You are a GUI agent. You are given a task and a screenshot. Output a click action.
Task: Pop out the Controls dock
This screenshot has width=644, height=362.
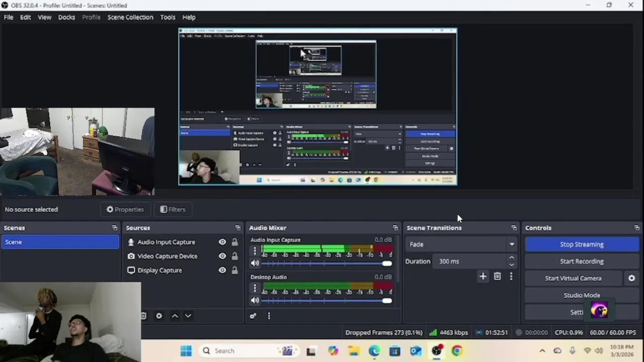(x=636, y=228)
